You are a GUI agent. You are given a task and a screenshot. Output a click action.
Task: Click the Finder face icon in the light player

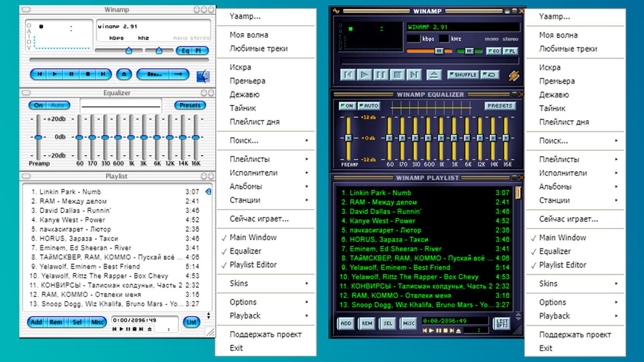tap(203, 76)
